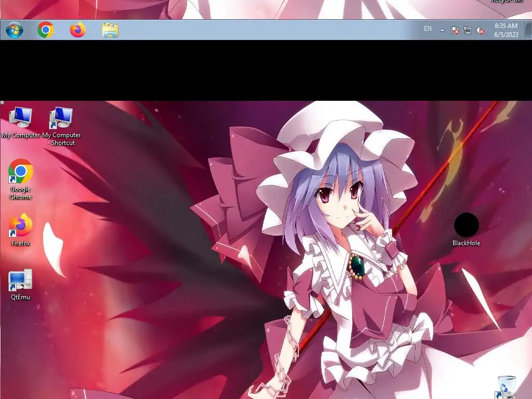Open Action Center flag icon

click(x=455, y=30)
